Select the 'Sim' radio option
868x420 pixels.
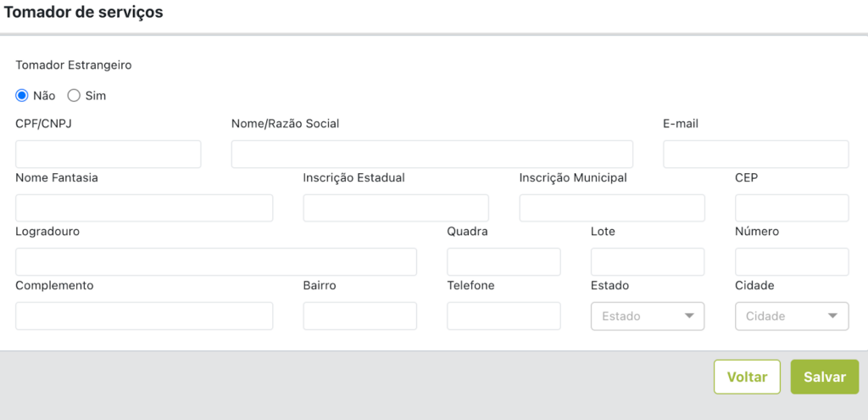coord(74,96)
